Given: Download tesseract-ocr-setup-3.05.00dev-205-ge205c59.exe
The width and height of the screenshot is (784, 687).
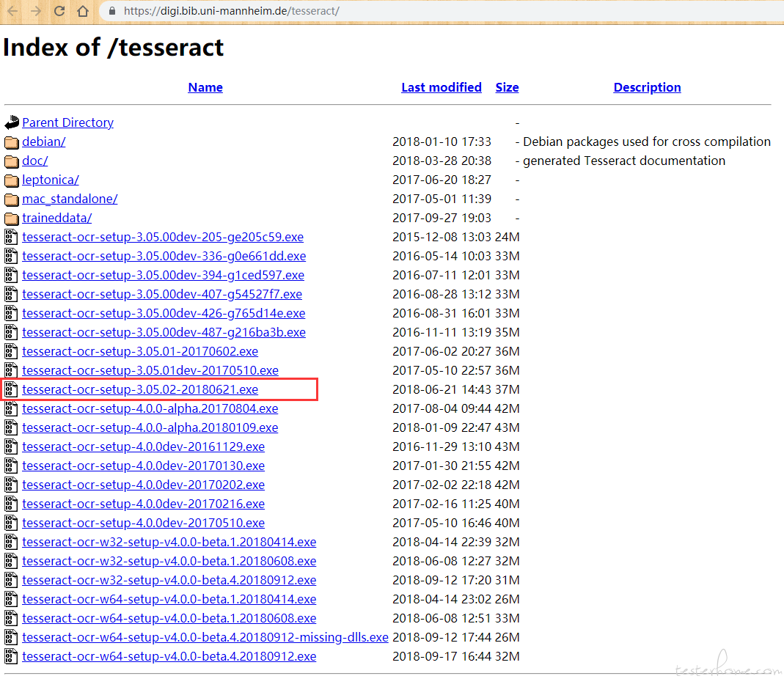Looking at the screenshot, I should tap(163, 237).
